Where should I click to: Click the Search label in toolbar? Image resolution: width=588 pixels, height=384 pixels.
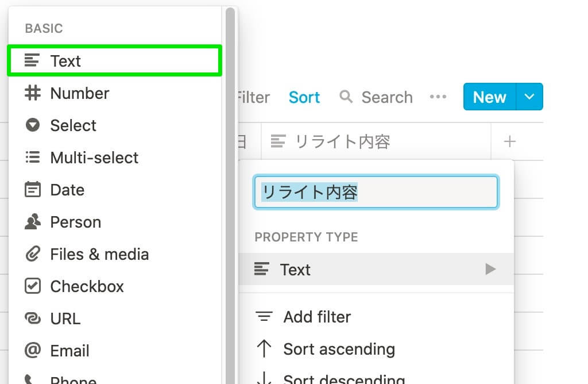coord(387,97)
